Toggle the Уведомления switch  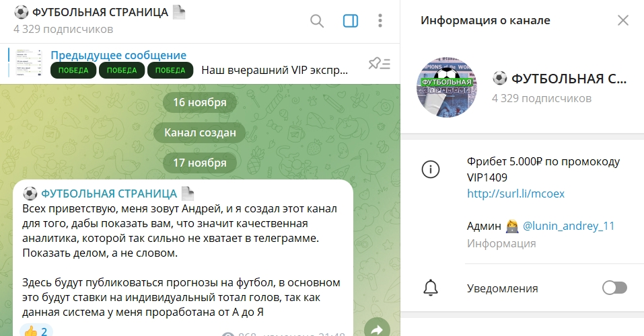click(x=614, y=288)
